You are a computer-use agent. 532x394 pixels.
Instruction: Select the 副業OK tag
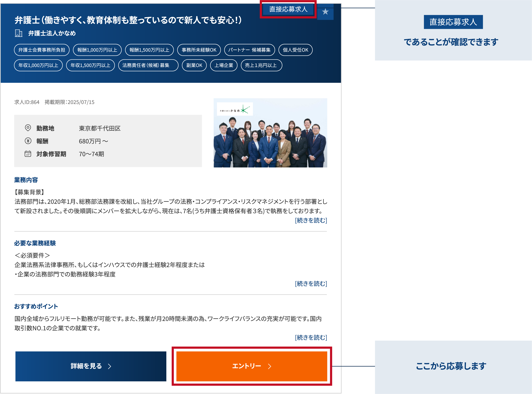click(194, 65)
